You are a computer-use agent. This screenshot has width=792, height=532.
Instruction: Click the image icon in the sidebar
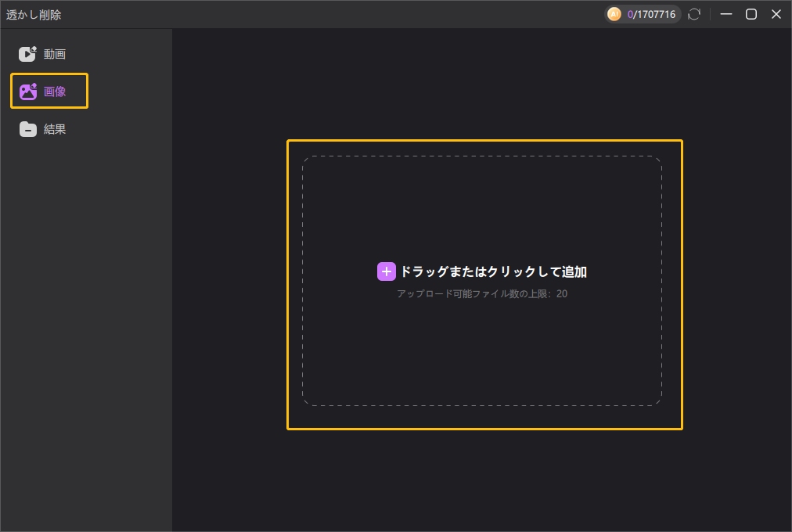click(28, 92)
